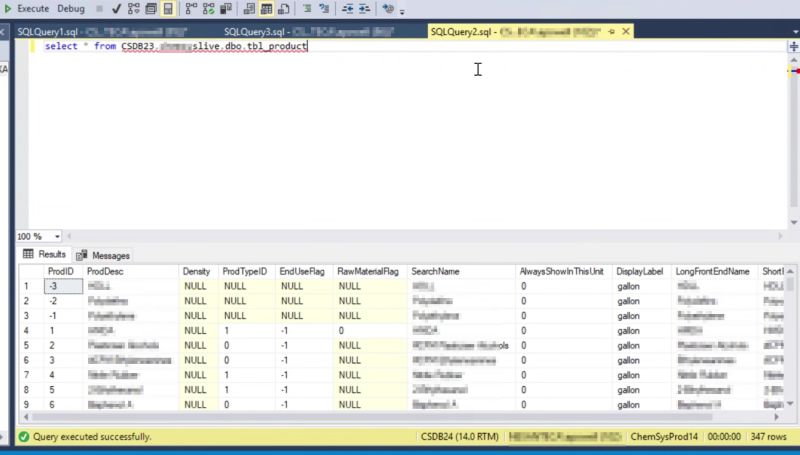Viewport: 800px width, 455px height.
Task: Select the EndUseFlag column header
Action: 302,271
